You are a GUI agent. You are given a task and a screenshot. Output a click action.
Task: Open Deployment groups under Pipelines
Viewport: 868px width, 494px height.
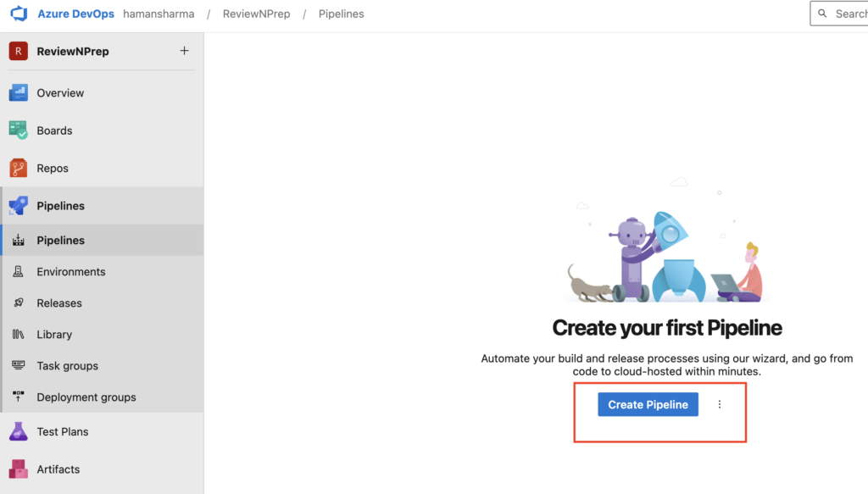(x=86, y=397)
